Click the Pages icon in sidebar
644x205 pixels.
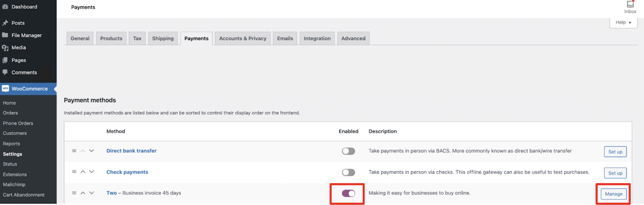[5, 60]
